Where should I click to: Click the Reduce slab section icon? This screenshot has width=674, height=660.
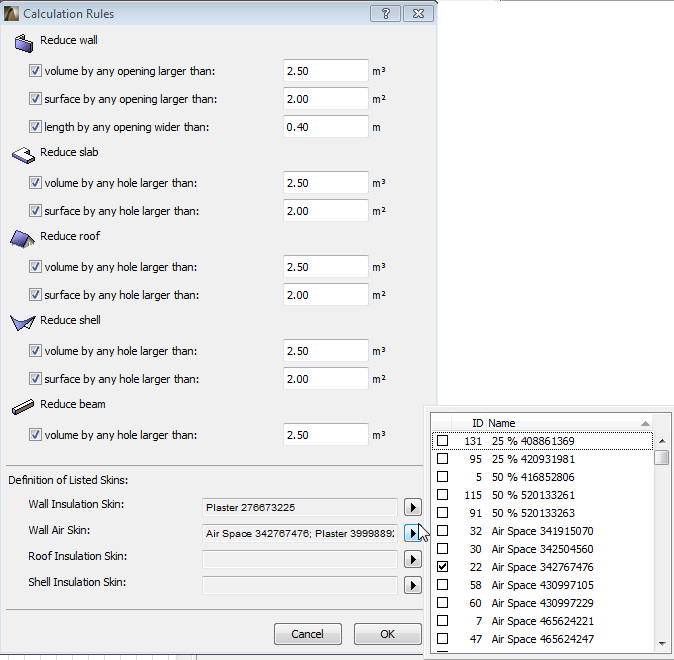pyautogui.click(x=23, y=155)
